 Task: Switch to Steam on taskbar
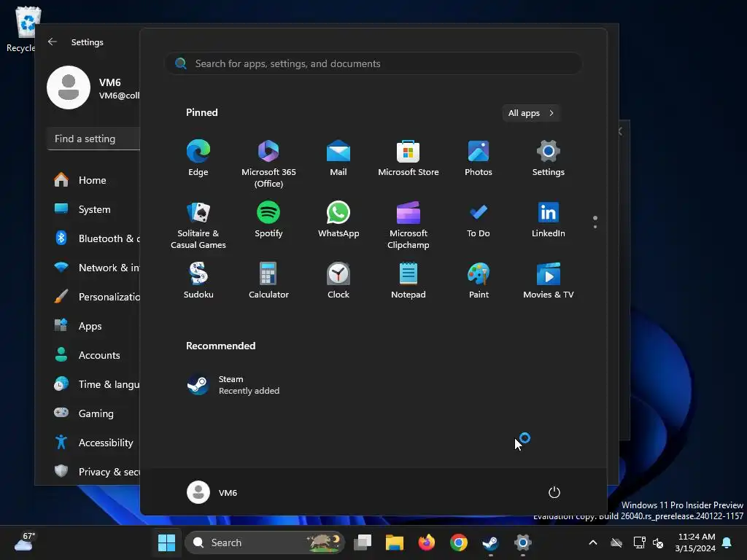coord(491,542)
